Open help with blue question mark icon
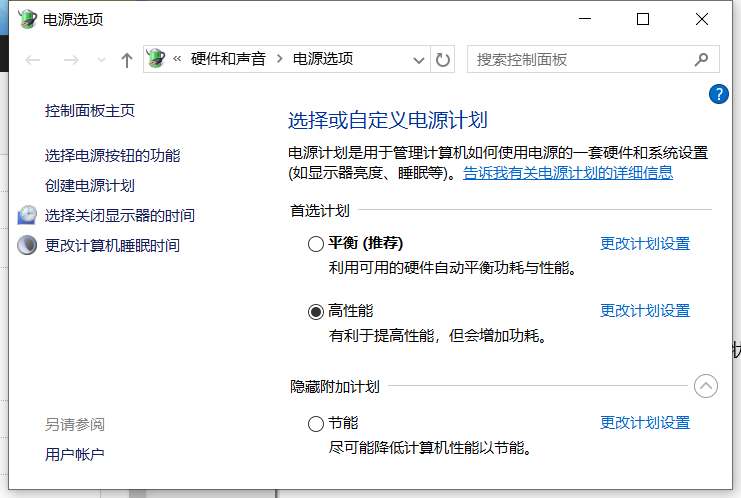This screenshot has height=498, width=741. (x=718, y=94)
